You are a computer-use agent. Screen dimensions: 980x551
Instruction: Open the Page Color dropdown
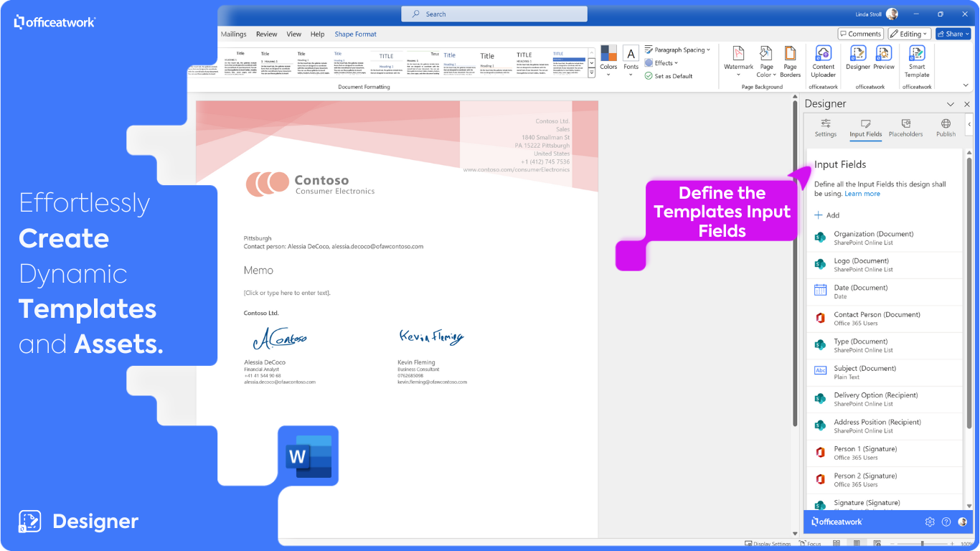coord(765,61)
